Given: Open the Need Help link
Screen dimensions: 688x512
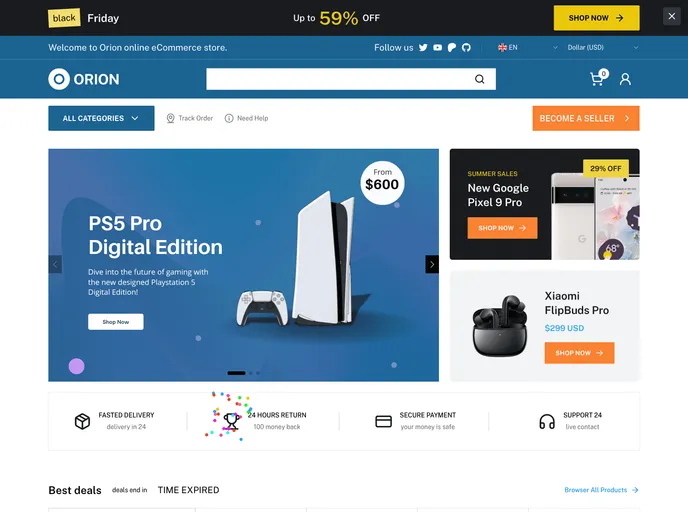Looking at the screenshot, I should click(x=247, y=118).
